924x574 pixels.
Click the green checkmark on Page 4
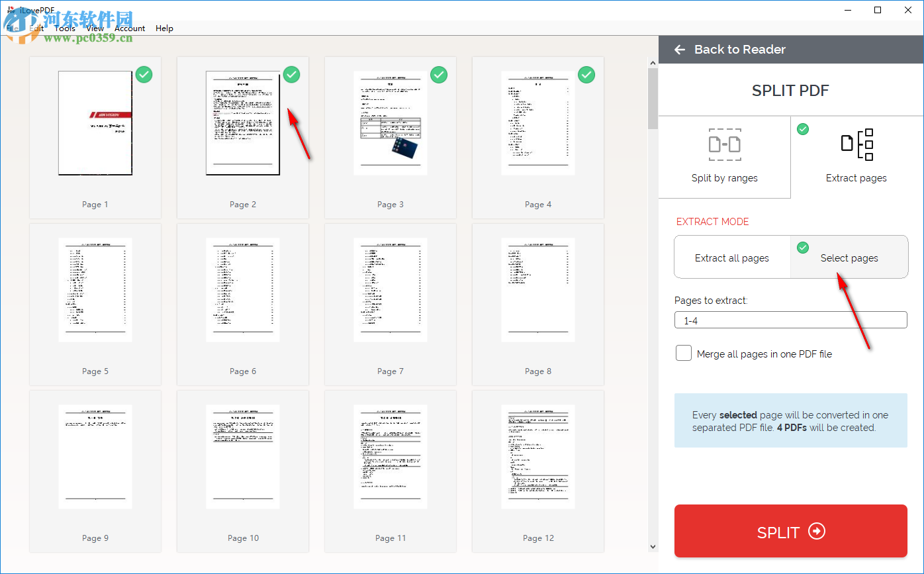click(586, 75)
